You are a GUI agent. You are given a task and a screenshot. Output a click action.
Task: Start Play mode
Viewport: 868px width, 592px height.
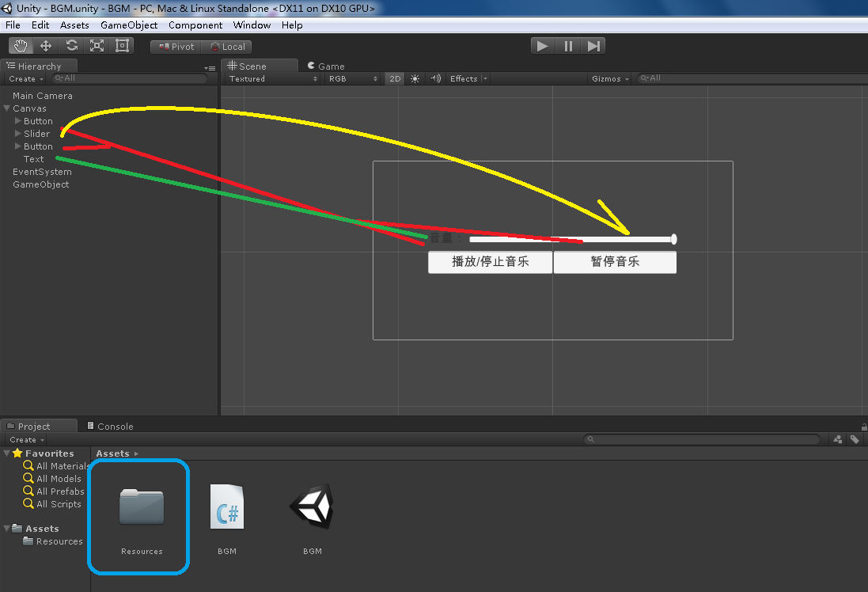[543, 46]
